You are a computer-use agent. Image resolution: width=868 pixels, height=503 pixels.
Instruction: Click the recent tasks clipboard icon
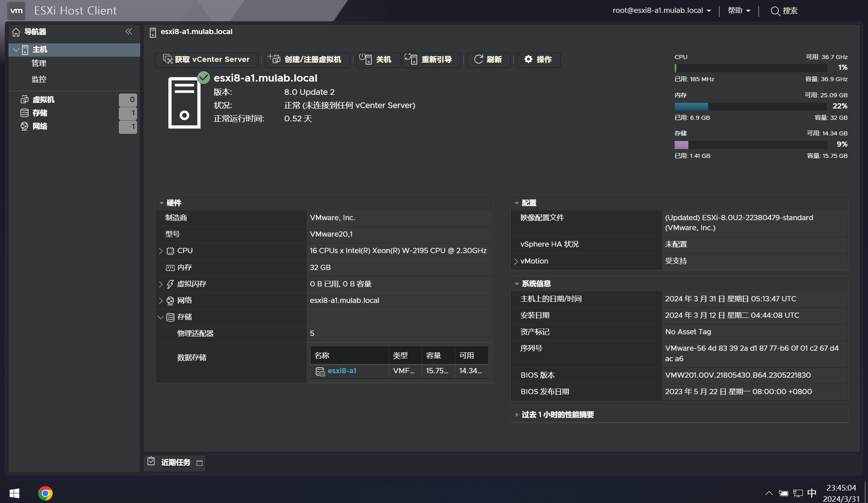pyautogui.click(x=151, y=461)
